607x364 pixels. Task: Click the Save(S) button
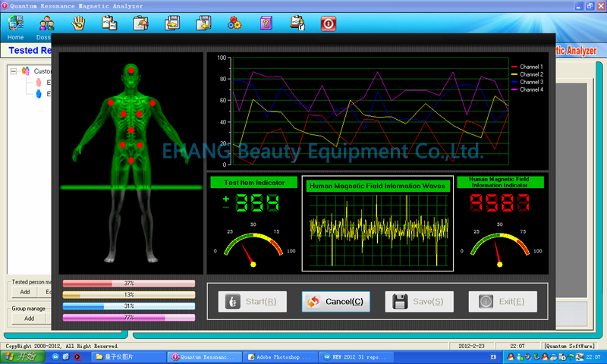point(420,302)
